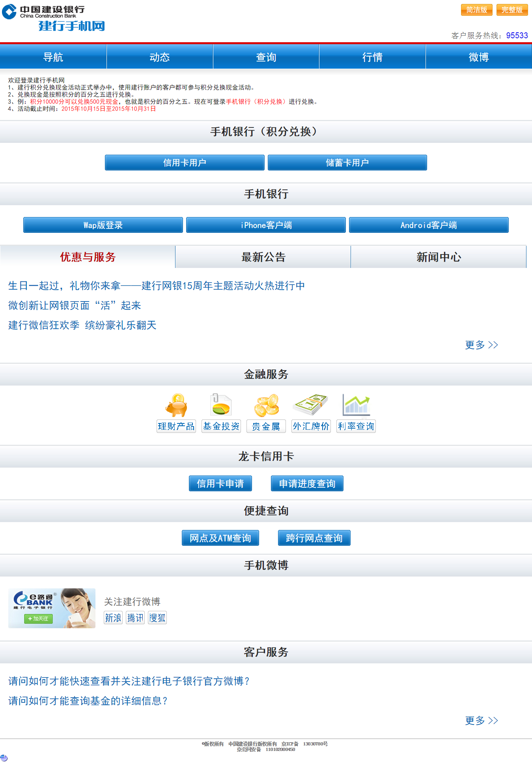Open 基金投资 label link
The width and height of the screenshot is (532, 762).
coord(221,426)
